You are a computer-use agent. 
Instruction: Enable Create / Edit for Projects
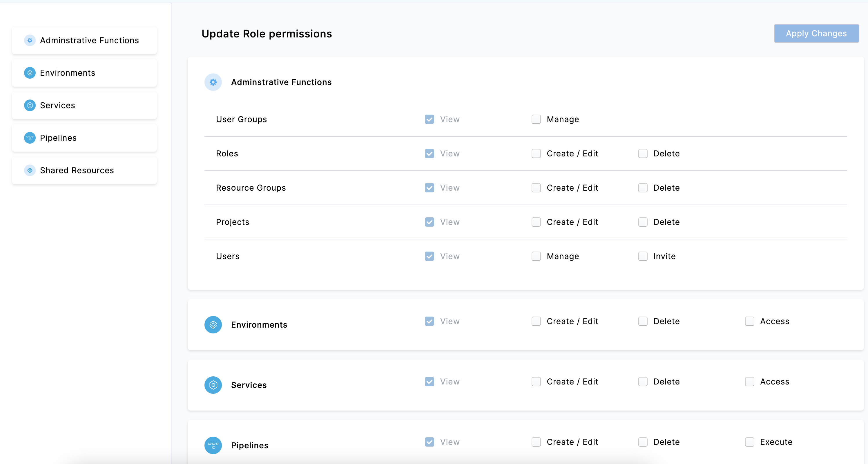(536, 222)
